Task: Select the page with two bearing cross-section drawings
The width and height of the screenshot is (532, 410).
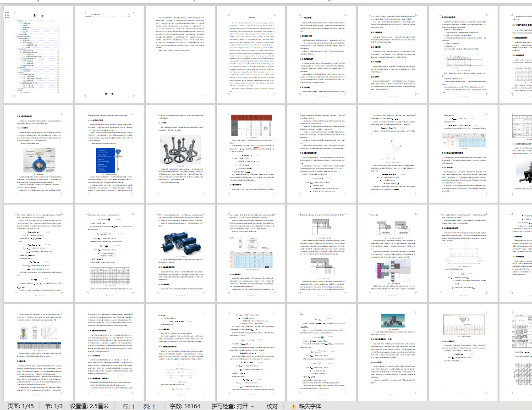Action: pos(322,253)
